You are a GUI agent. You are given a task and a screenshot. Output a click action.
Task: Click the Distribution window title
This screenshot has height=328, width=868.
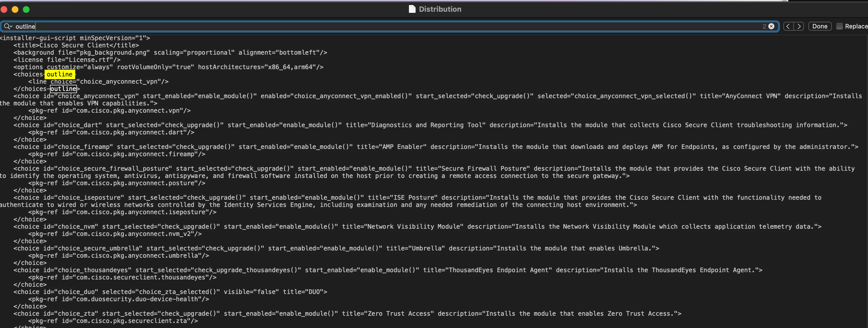tap(440, 9)
